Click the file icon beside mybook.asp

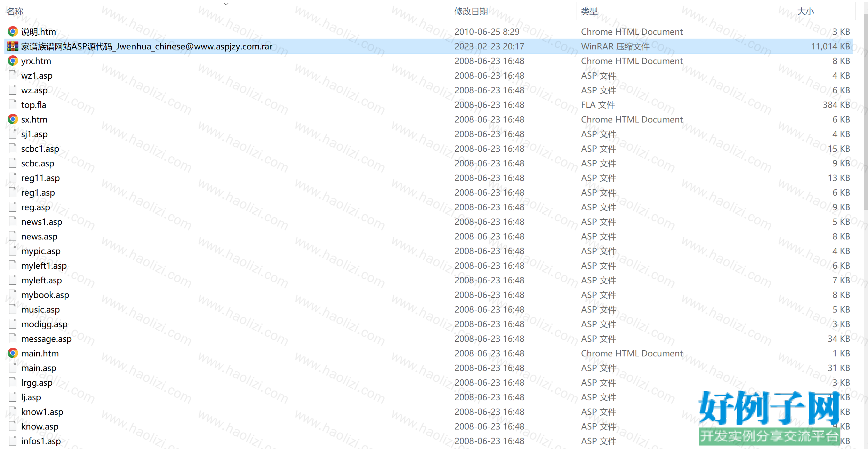pyautogui.click(x=13, y=295)
